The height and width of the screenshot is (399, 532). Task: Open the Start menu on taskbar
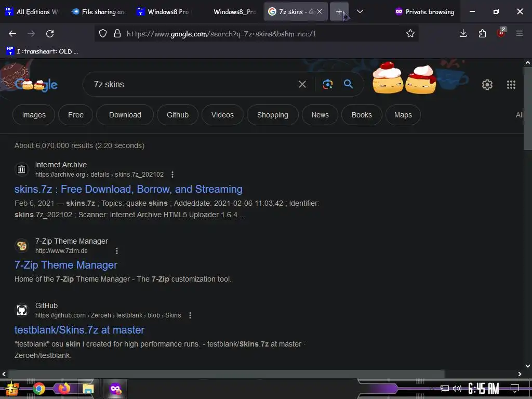pos(12,389)
